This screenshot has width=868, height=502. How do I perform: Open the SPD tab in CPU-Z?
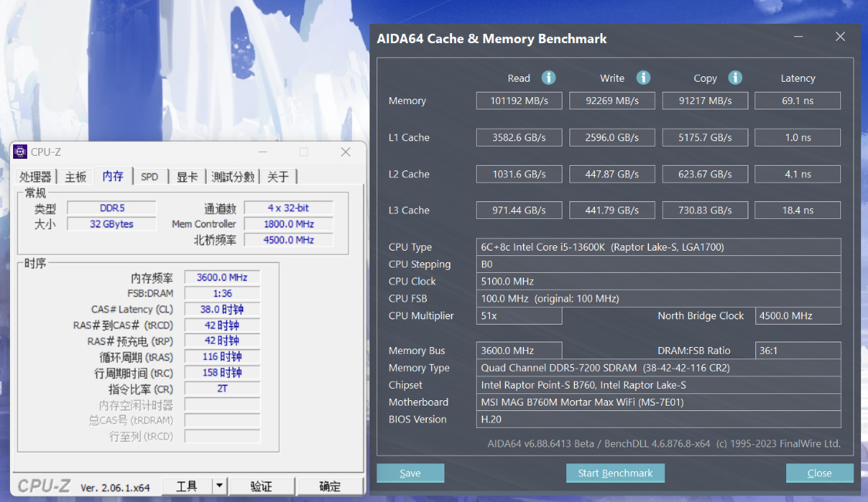point(150,177)
